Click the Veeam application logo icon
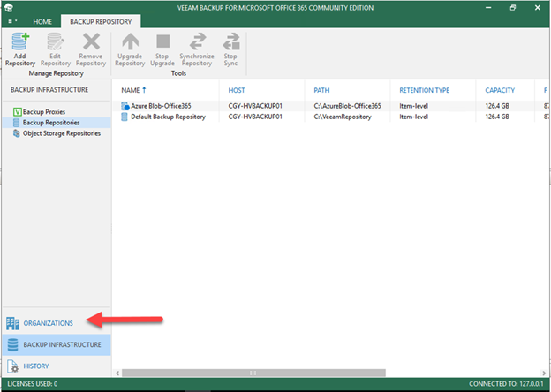This screenshot has height=392, width=551. coord(10,7)
